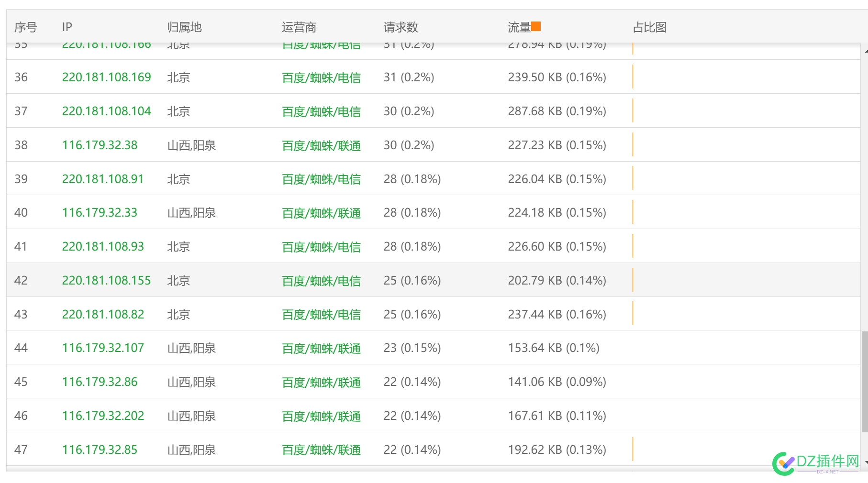Image resolution: width=868 pixels, height=483 pixels.
Task: Select traffic value 239.50 KB (0.16%)
Action: (557, 77)
